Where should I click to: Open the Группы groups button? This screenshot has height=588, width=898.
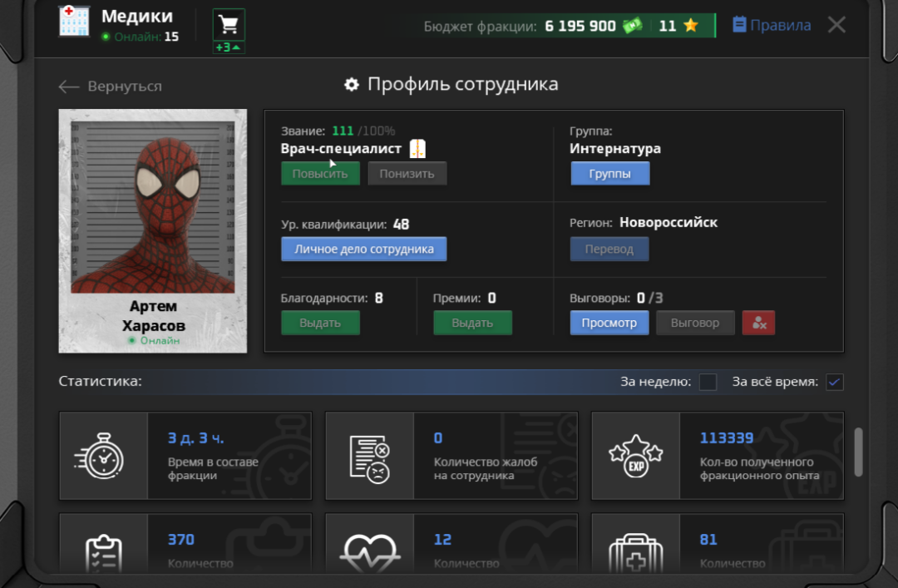pos(610,173)
